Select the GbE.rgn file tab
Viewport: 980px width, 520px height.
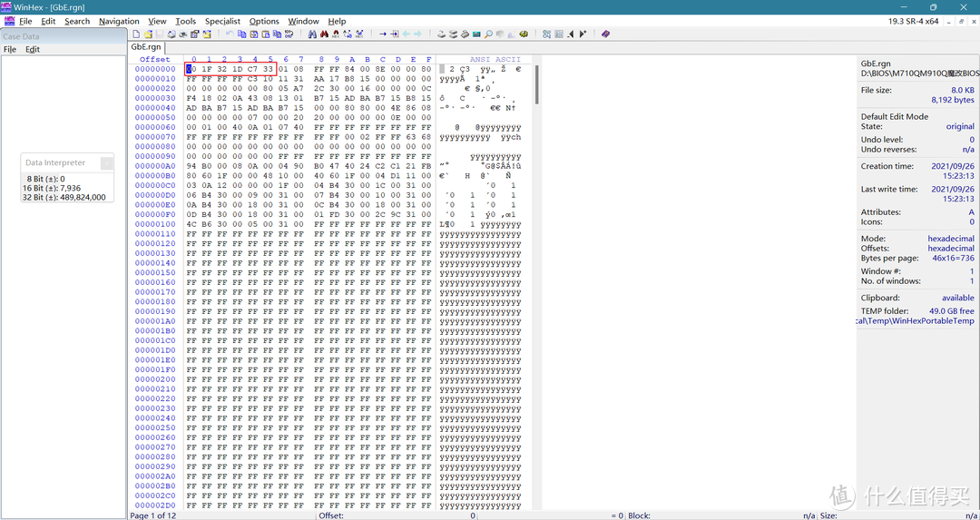(x=145, y=46)
